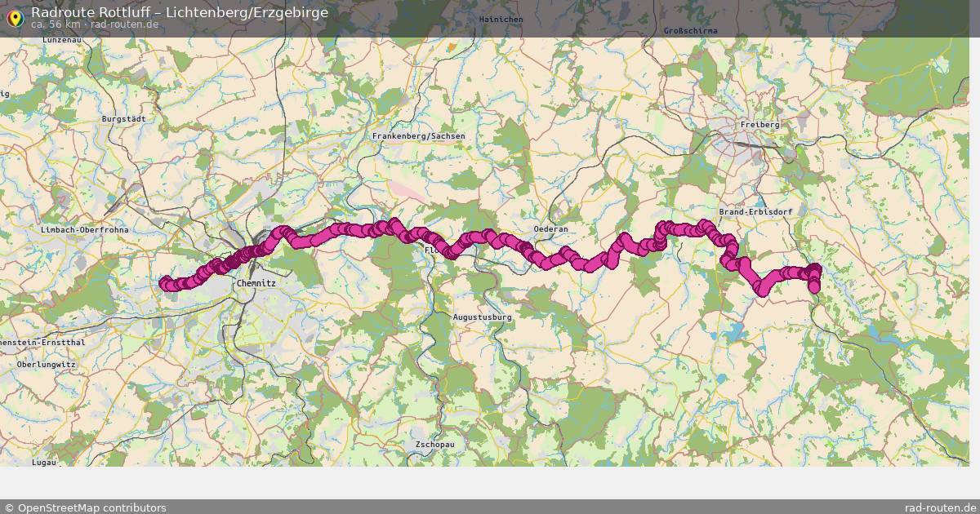Click the OpenStreetMap contributors attribution
This screenshot has height=514, width=980.
point(85,507)
